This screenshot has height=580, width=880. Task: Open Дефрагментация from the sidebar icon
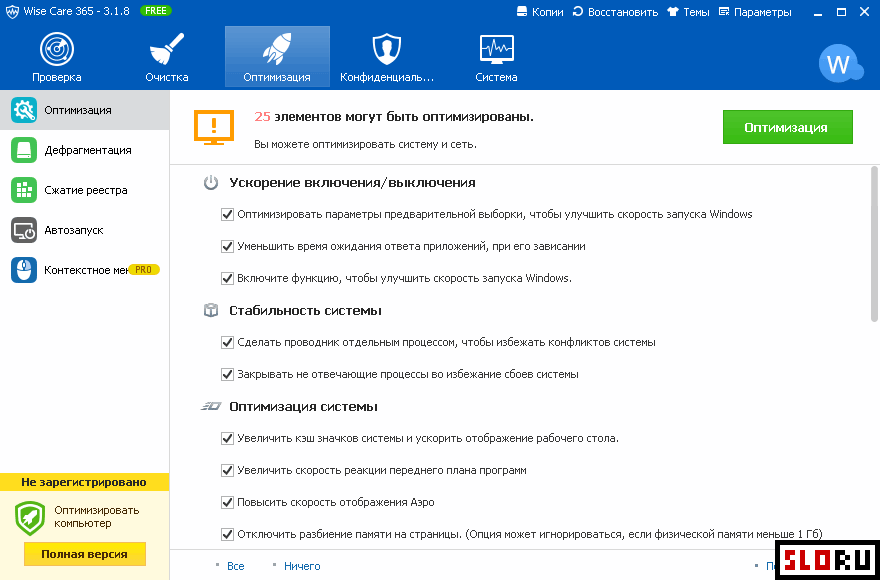[24, 150]
